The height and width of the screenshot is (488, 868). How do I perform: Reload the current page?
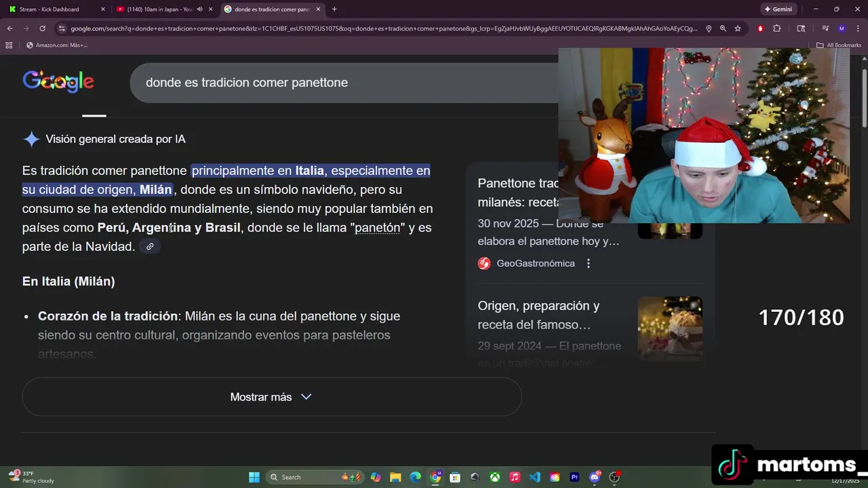click(42, 28)
